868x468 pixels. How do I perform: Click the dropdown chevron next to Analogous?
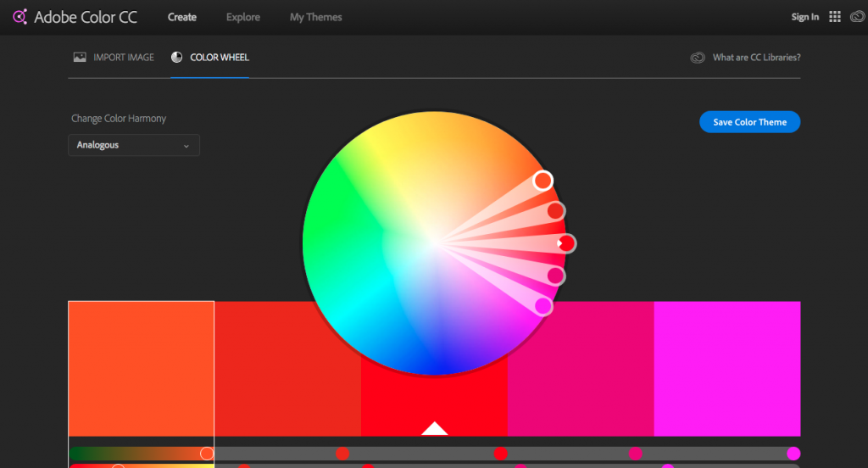(x=186, y=146)
